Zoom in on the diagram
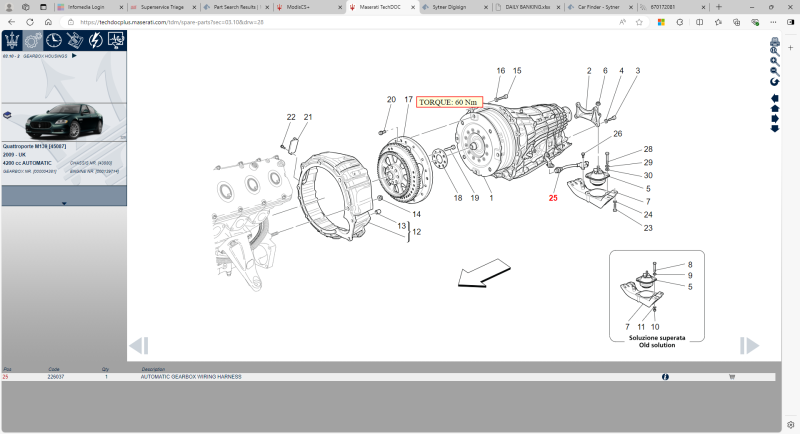This screenshot has width=800, height=434. click(x=774, y=61)
